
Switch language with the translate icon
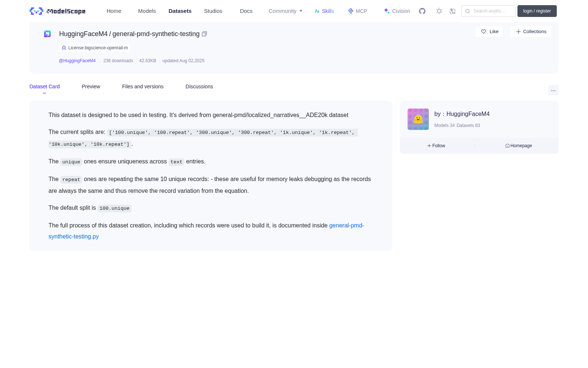[x=452, y=11]
